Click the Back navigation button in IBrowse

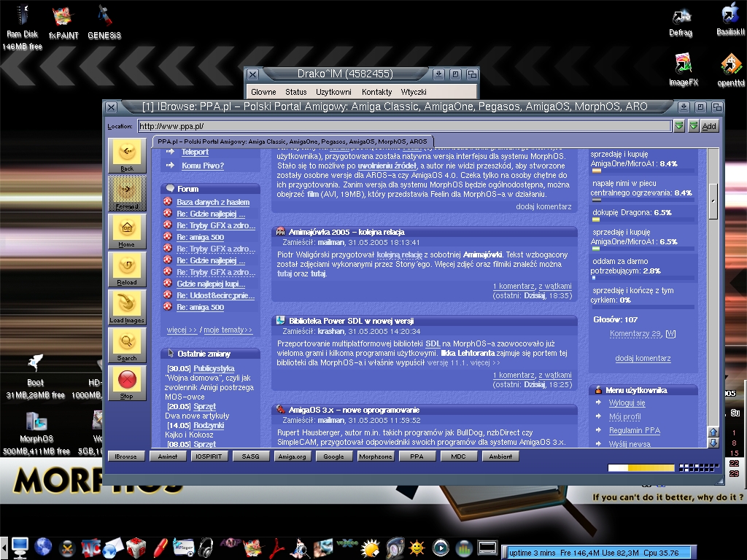[x=127, y=155]
